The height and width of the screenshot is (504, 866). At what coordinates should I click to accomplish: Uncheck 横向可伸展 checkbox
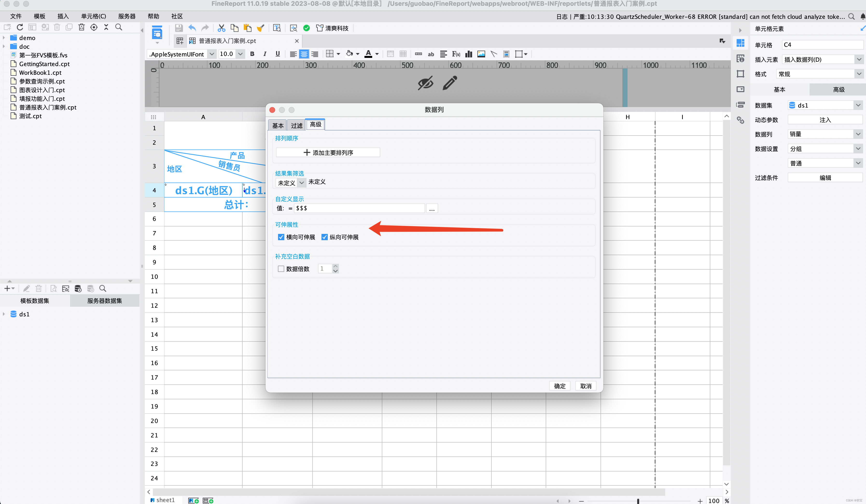(281, 237)
